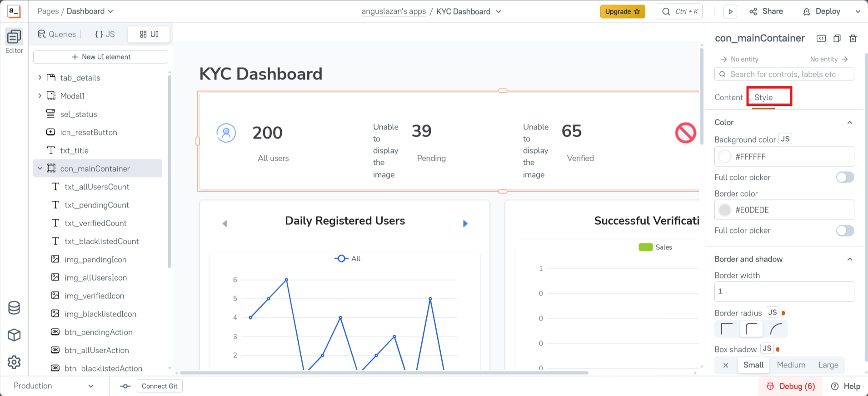Open the Debug (6) panel
The height and width of the screenshot is (396, 868).
[x=791, y=386]
